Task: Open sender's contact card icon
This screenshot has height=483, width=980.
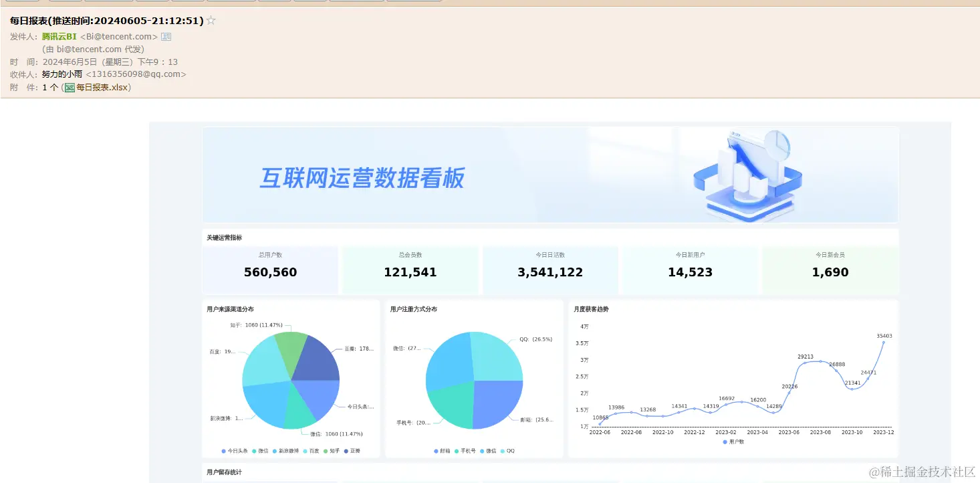Action: [166, 37]
